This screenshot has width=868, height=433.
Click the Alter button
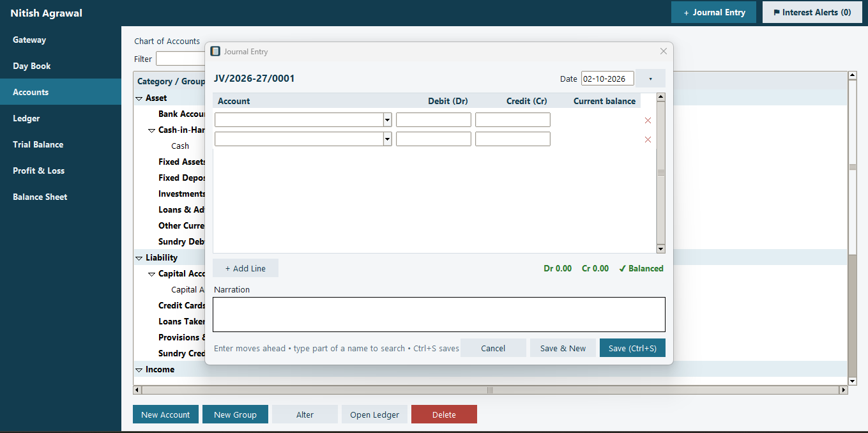[x=305, y=414]
